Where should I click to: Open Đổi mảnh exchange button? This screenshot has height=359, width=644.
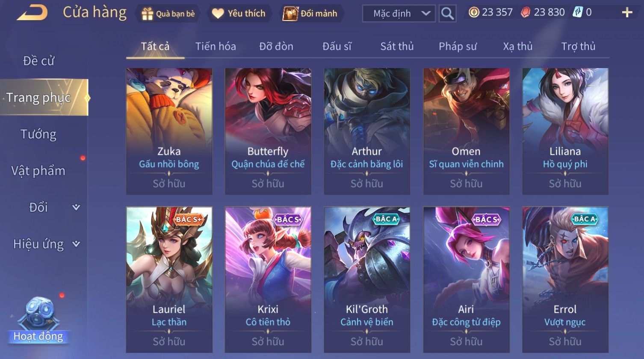tap(310, 14)
